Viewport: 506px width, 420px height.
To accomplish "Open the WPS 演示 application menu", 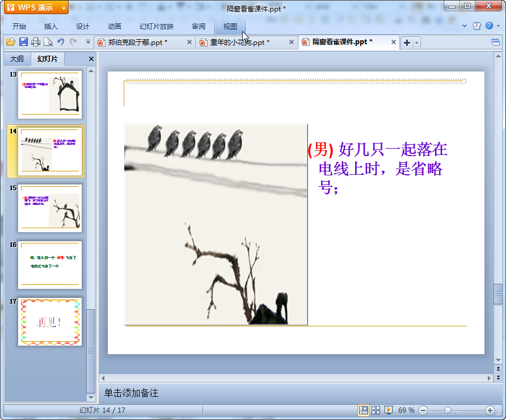I will click(32, 7).
